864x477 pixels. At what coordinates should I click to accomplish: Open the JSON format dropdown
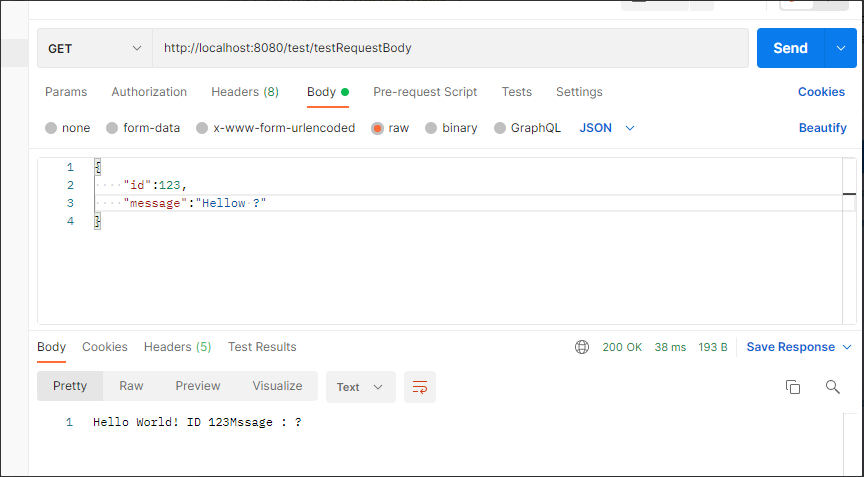607,128
